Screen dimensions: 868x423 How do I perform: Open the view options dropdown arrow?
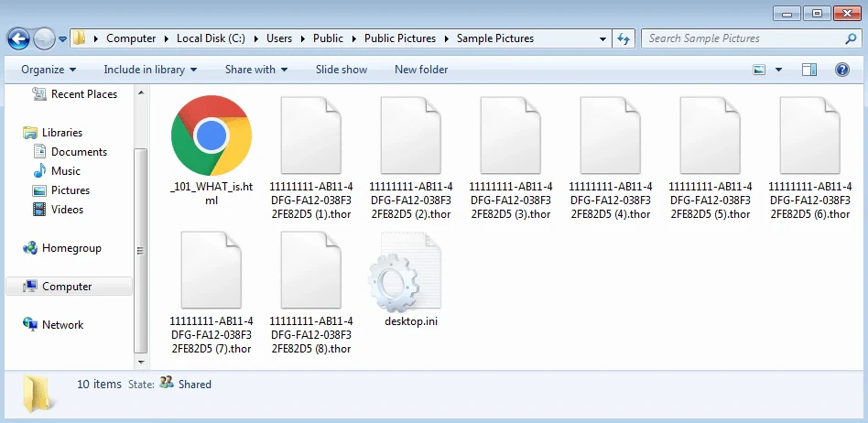[x=778, y=70]
